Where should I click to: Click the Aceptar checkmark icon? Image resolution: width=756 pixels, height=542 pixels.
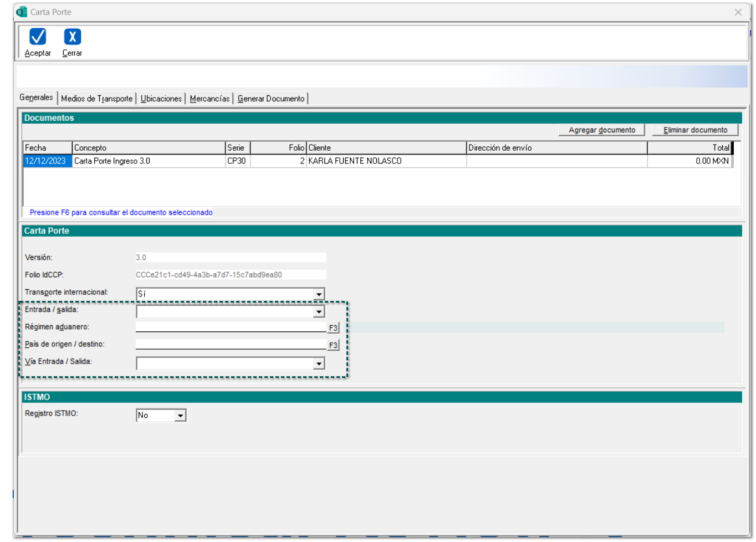pyautogui.click(x=38, y=37)
